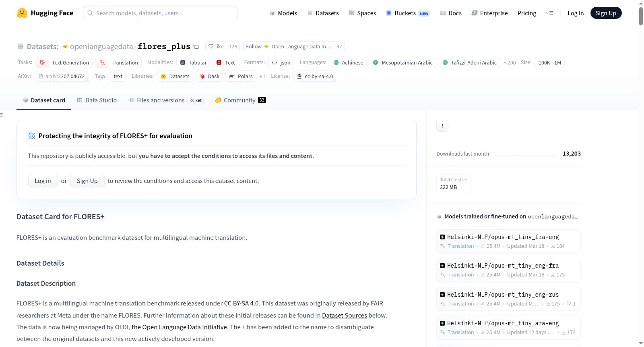644x347 pixels.
Task: Select the Ta'izzi-Adeni Arabic language tag
Action: coord(469,62)
